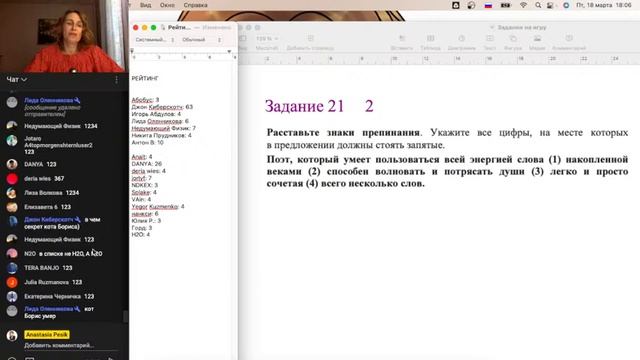Viewport: 640px width, 360px height.
Task: Click the DANYA: 26 rating line
Action: pos(147,164)
